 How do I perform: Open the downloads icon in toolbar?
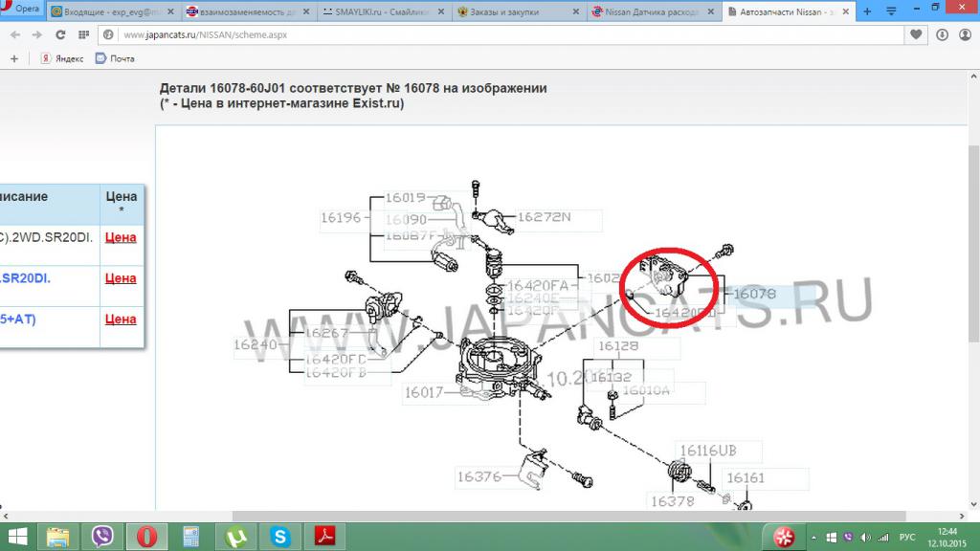[x=942, y=35]
